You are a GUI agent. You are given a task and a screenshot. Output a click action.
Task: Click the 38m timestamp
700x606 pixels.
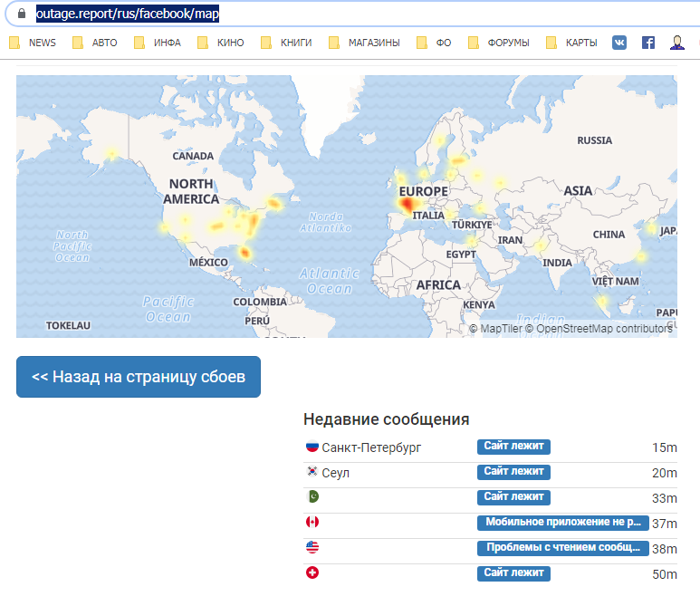click(665, 549)
